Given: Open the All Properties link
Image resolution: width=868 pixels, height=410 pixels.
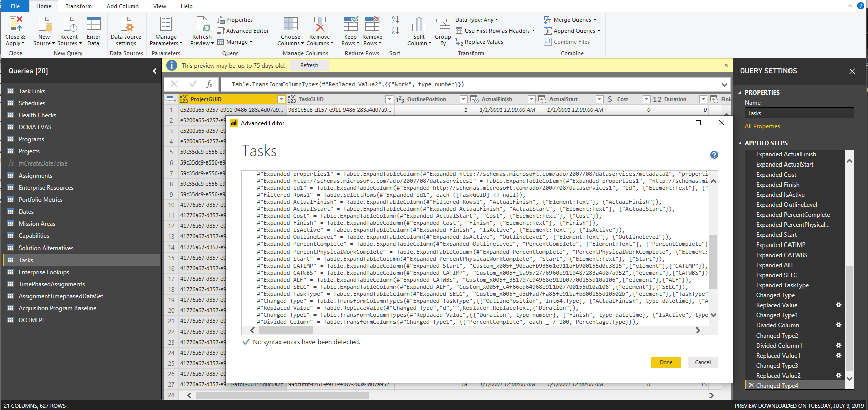Looking at the screenshot, I should (762, 126).
